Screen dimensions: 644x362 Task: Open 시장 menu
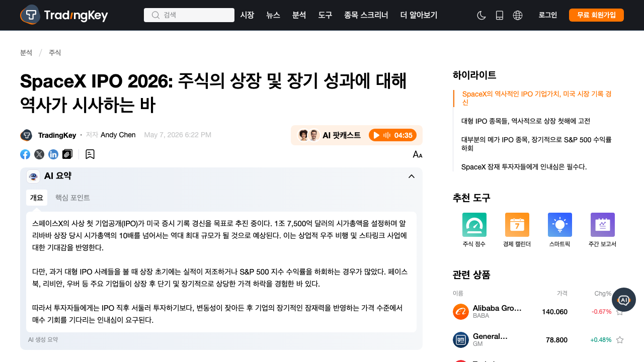(247, 15)
